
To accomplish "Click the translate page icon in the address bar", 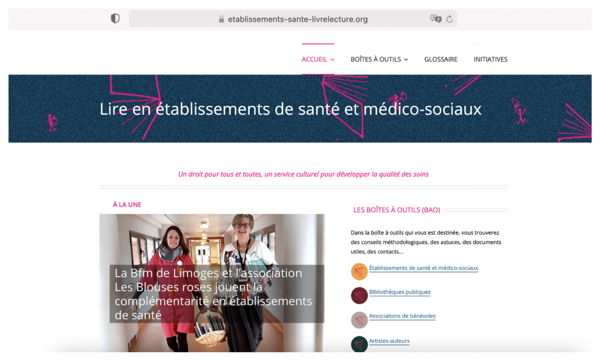I will [x=436, y=19].
